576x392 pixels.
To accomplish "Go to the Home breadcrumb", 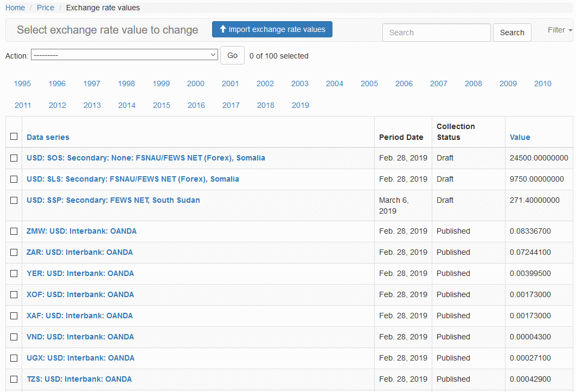I will click(15, 8).
